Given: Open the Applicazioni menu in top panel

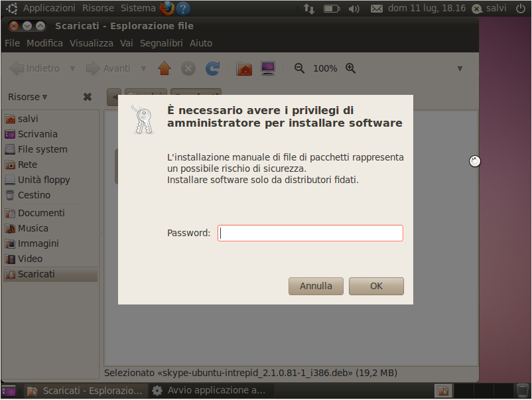Looking at the screenshot, I should coord(49,8).
